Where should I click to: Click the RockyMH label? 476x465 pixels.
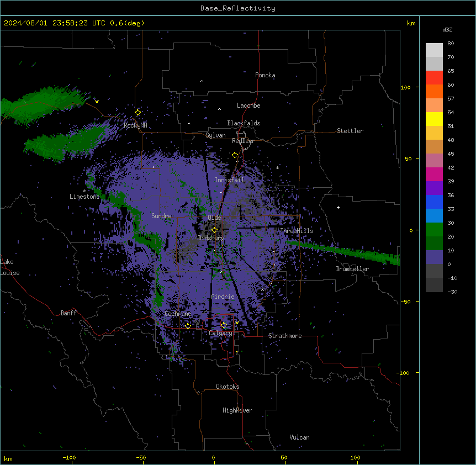135,125
